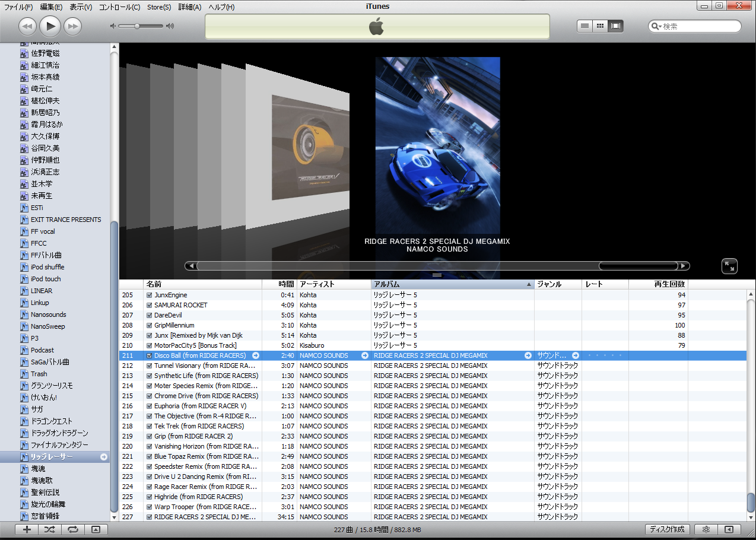Switch to Cover Flow view
Viewport: 756px width, 540px height.
click(616, 26)
